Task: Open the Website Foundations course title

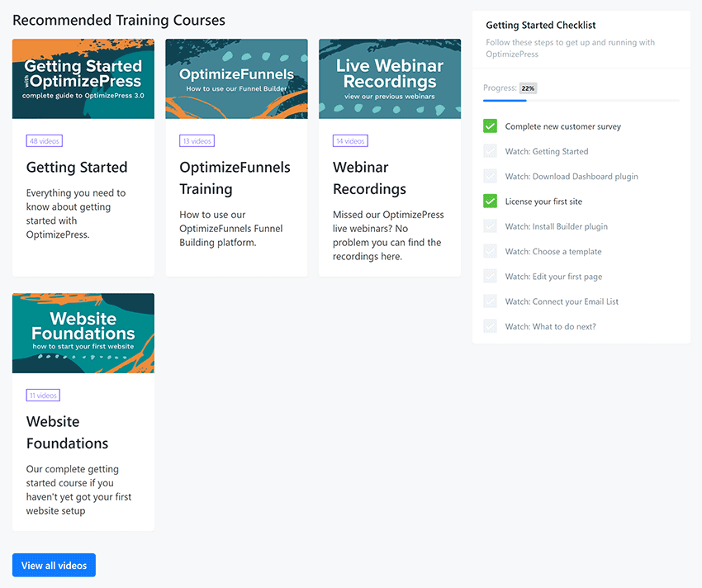Action: pyautogui.click(x=67, y=432)
